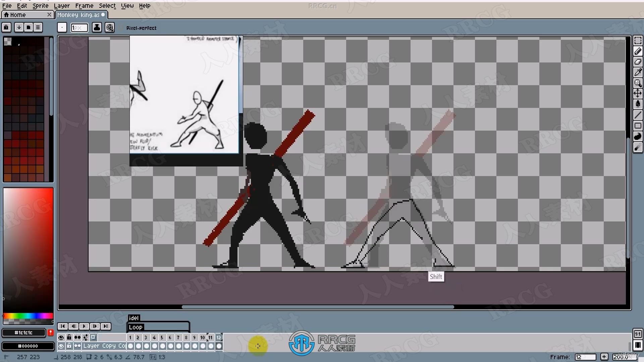Select the Blur/Jumble tool
Screen dimensions: 644x362
coord(638,147)
